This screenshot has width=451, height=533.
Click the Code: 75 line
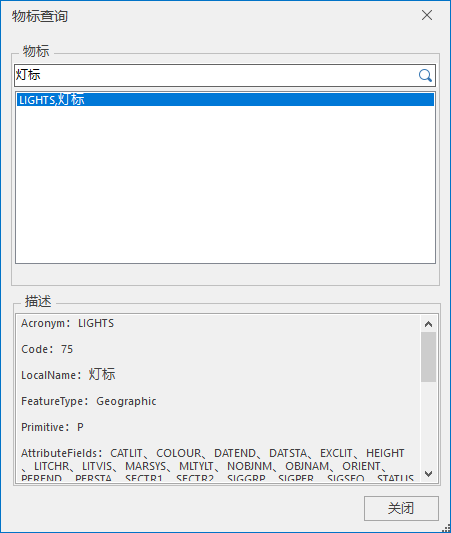tap(47, 349)
